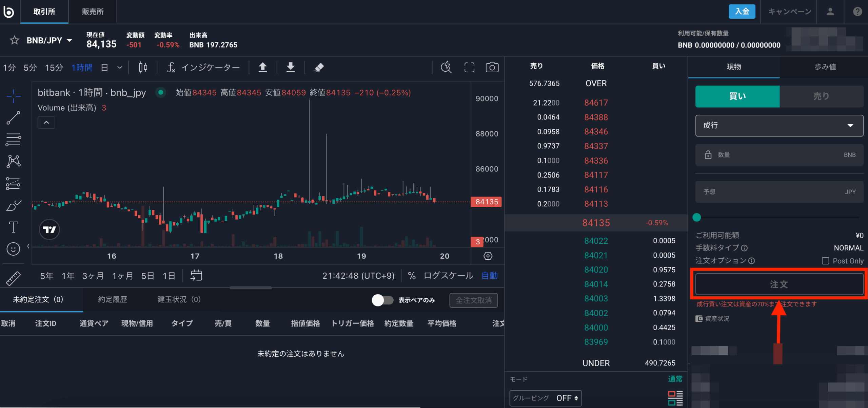868x408 pixels.
Task: Click the upload chart layout icon
Action: (262, 67)
